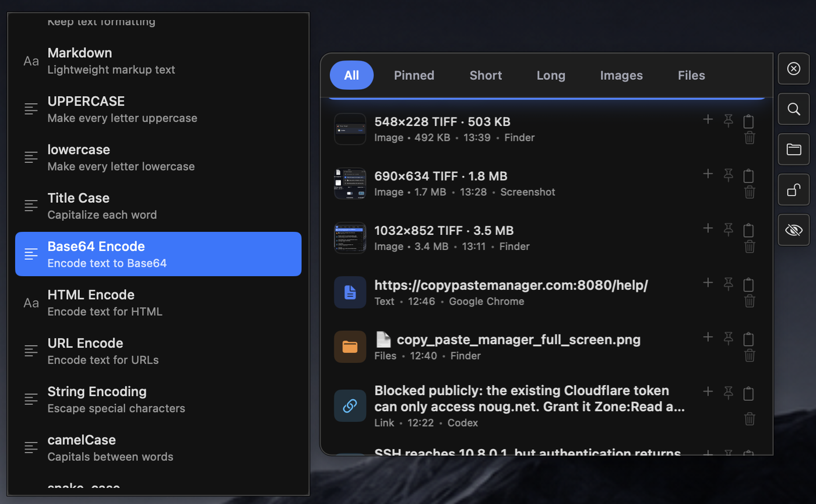Image resolution: width=816 pixels, height=504 pixels.
Task: Choose the Title Case option
Action: (158, 206)
